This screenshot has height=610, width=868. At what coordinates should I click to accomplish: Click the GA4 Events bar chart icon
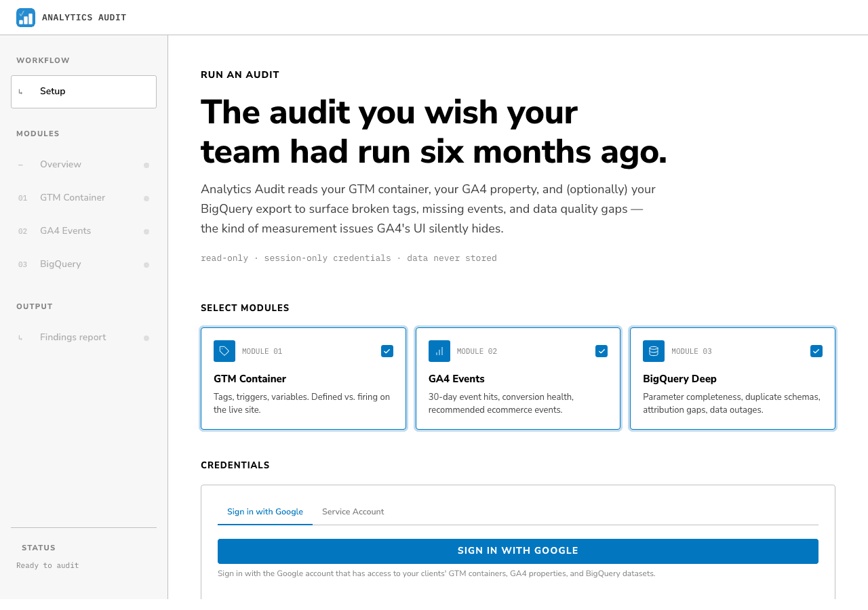click(439, 351)
